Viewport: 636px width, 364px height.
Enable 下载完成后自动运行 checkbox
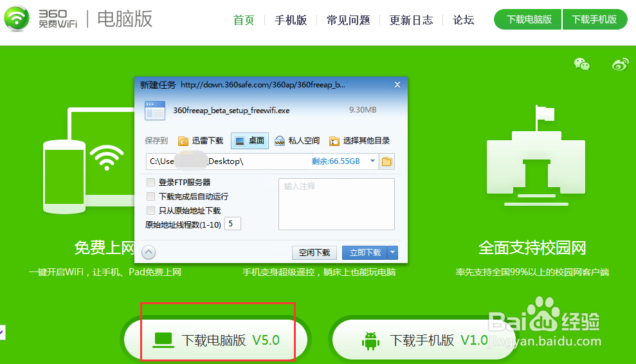(x=151, y=196)
